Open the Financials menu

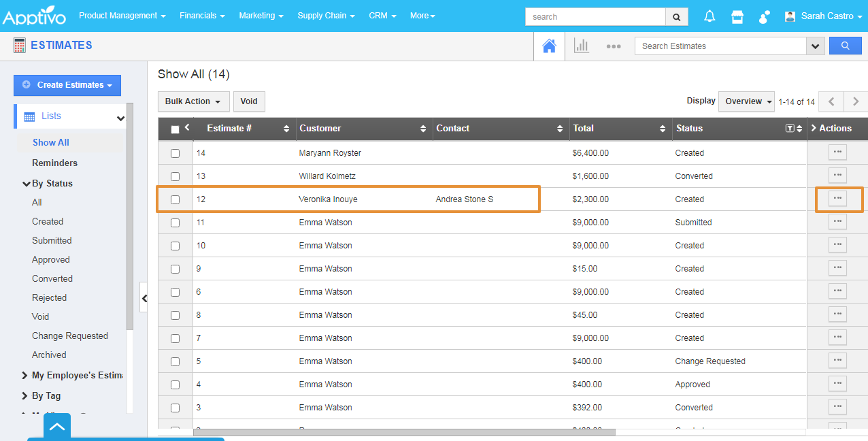[202, 16]
